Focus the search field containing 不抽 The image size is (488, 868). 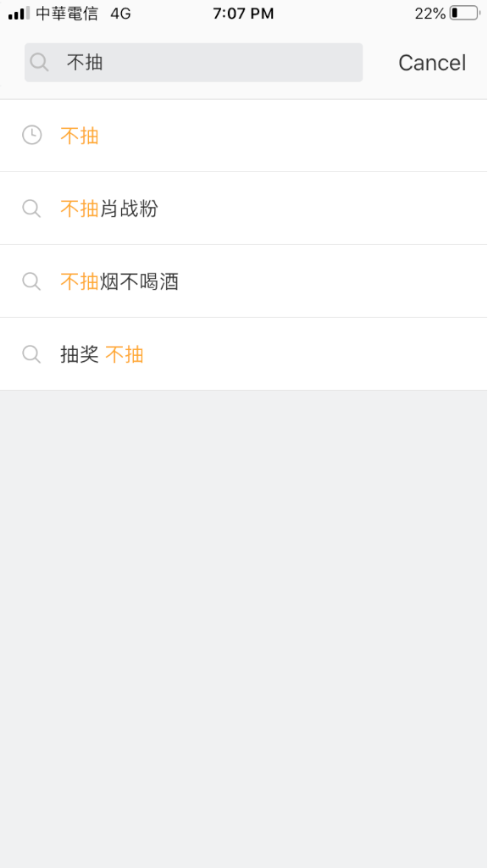194,63
